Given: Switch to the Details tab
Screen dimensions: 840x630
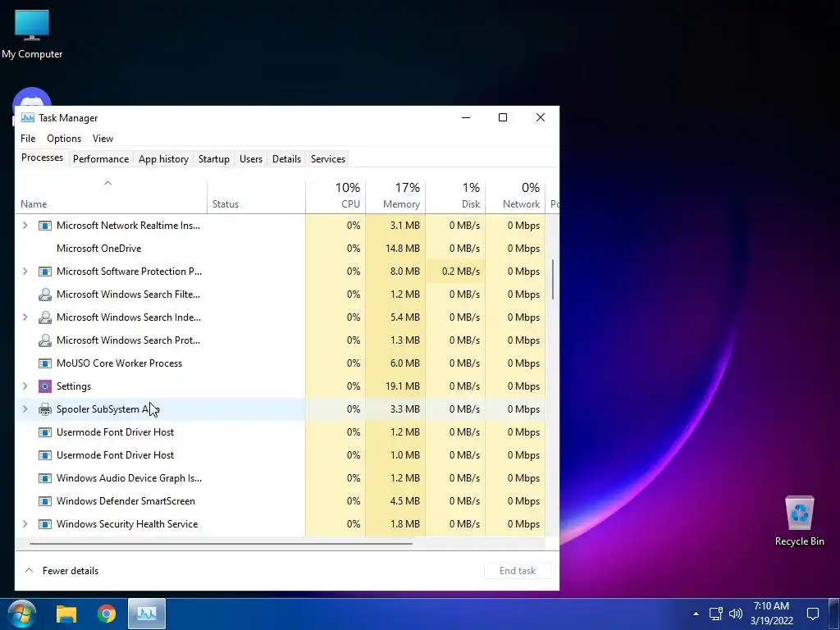Looking at the screenshot, I should coord(286,159).
